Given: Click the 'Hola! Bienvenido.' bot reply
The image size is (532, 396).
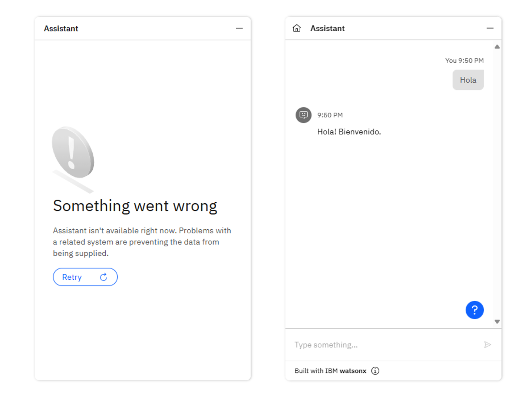Looking at the screenshot, I should [349, 132].
